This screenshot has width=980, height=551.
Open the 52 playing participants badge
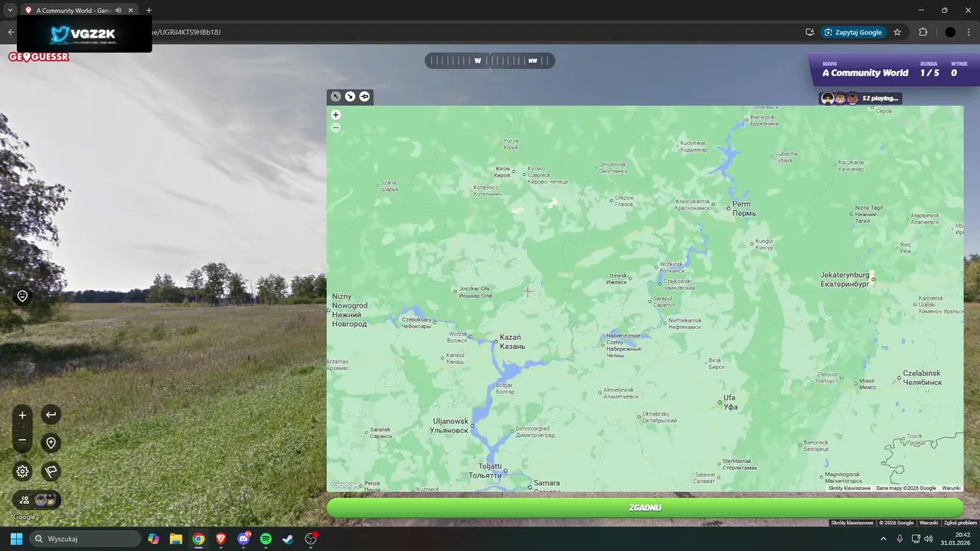click(x=861, y=98)
